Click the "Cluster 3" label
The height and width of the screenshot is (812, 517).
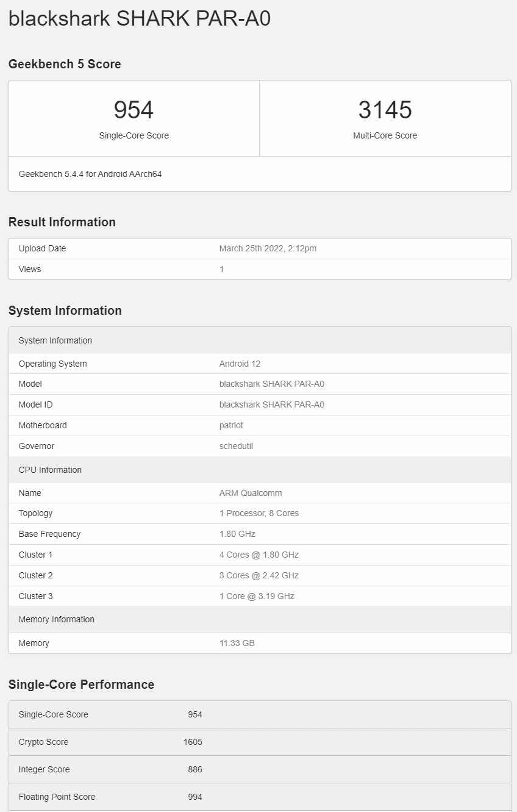(36, 596)
